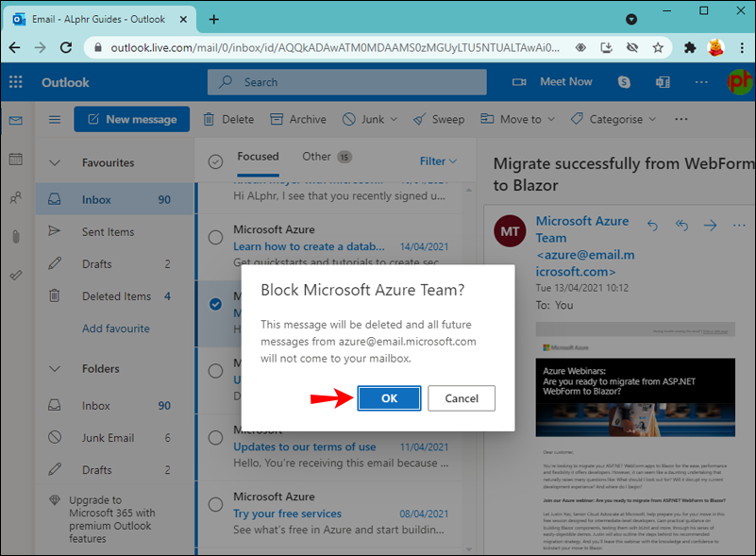The image size is (756, 556).
Task: Reload the page with the refresh icon
Action: tap(66, 47)
